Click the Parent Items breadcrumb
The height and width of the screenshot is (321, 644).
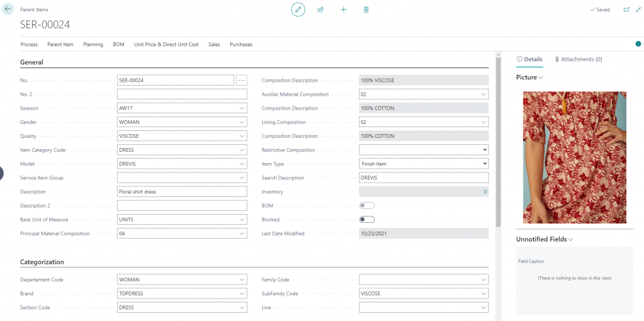click(34, 9)
